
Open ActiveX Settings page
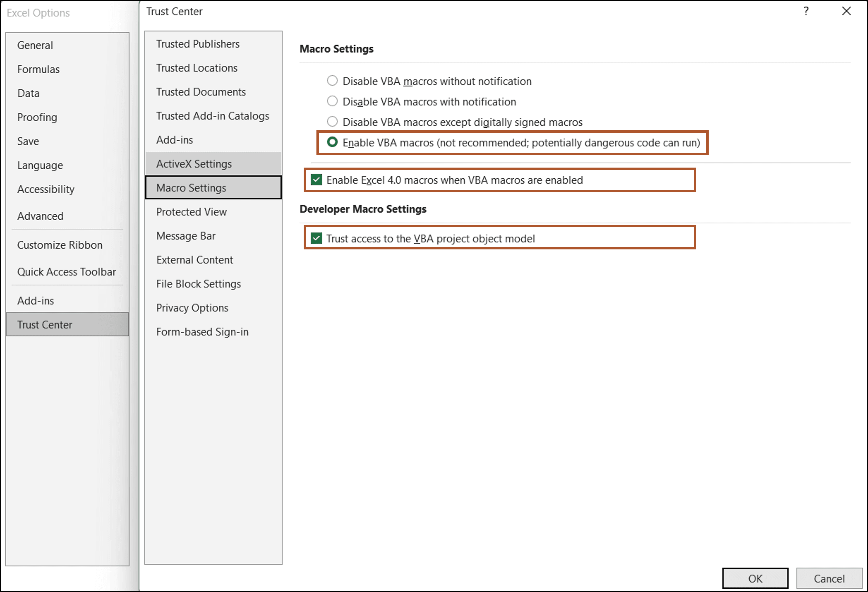coord(194,164)
